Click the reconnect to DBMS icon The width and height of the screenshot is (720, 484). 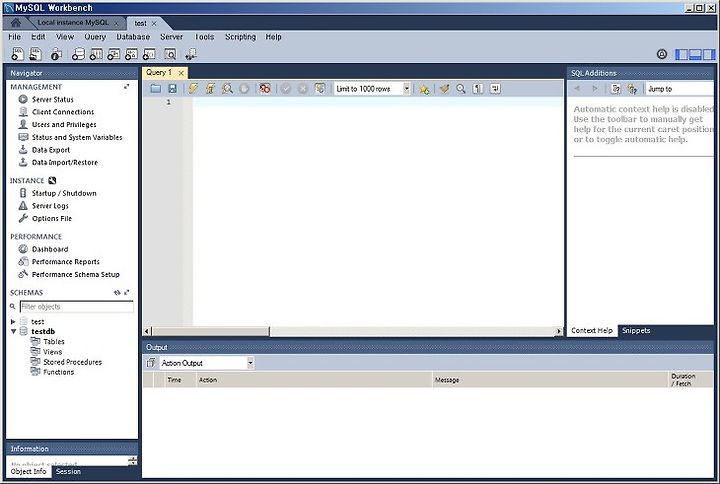click(191, 54)
